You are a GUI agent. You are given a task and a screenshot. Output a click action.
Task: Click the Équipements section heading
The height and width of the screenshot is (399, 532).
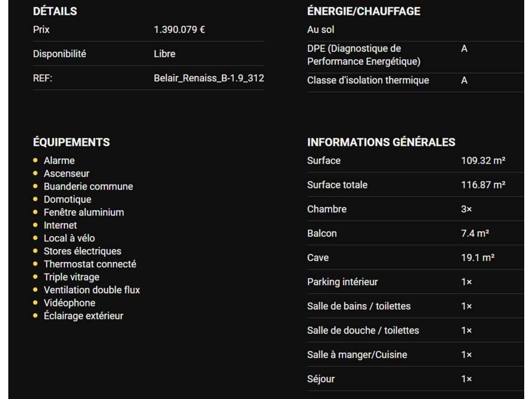pyautogui.click(x=71, y=142)
